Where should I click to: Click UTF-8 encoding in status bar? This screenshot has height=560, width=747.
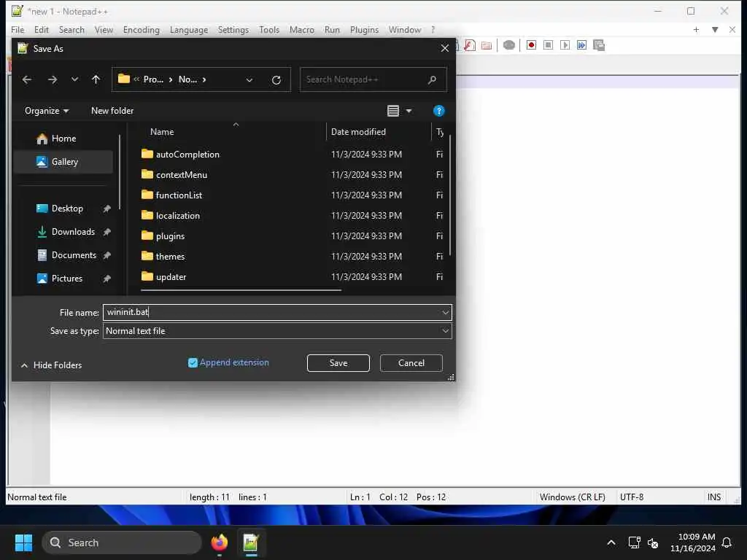point(632,497)
